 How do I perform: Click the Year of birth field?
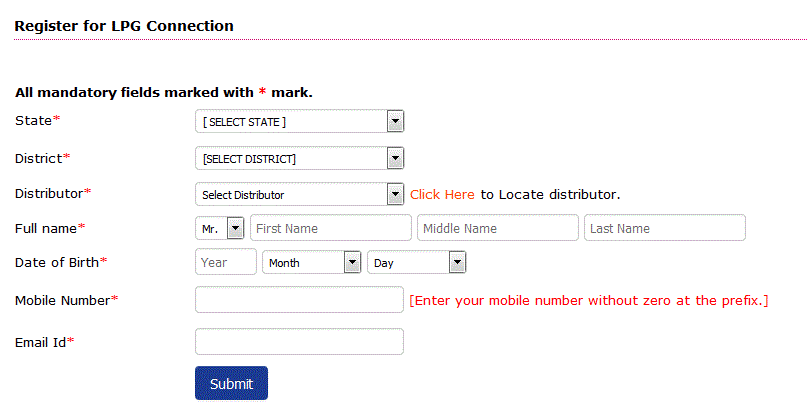point(226,263)
